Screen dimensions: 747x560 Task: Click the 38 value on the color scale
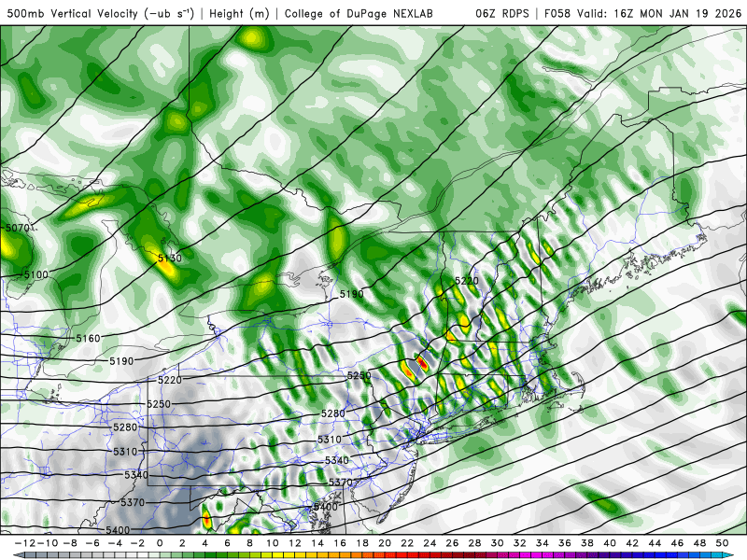587,543
